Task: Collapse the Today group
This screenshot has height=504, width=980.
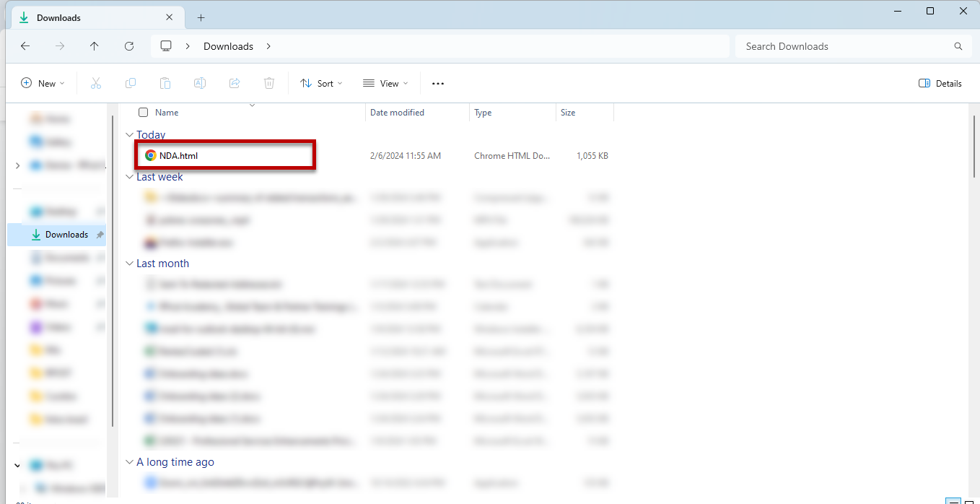Action: (130, 134)
